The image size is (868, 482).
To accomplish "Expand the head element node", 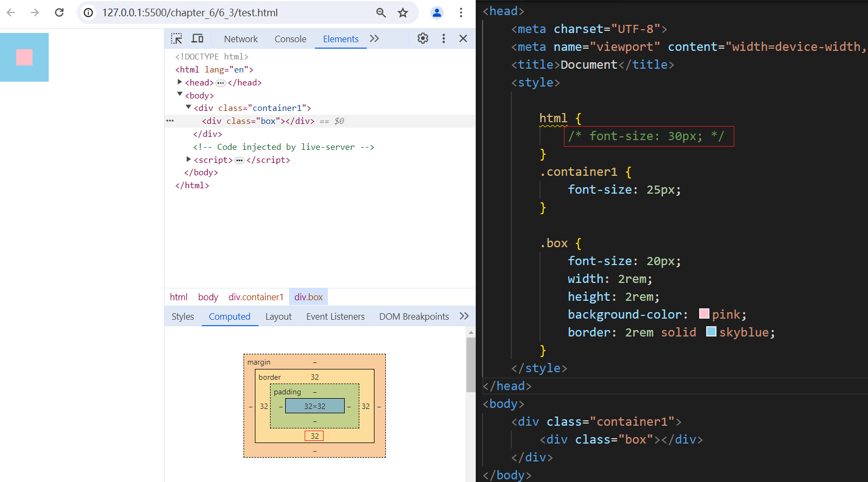I will (180, 82).
